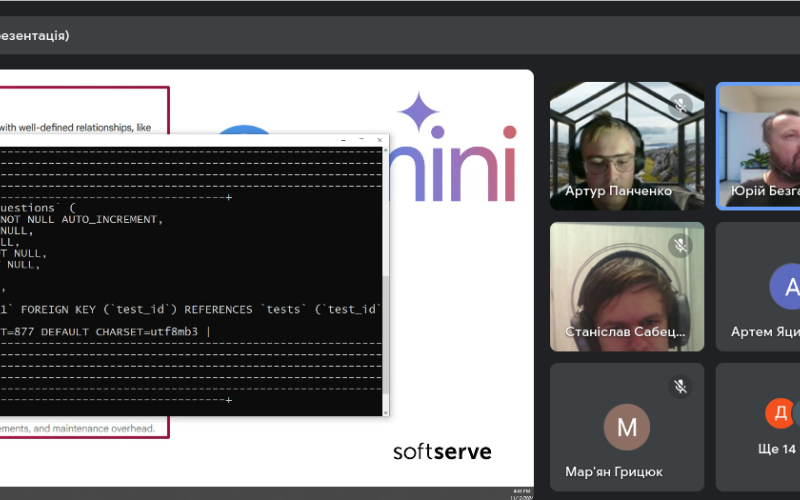Click 'and maintenance overhead.' slide text
This screenshot has width=800, height=500.
[94, 429]
